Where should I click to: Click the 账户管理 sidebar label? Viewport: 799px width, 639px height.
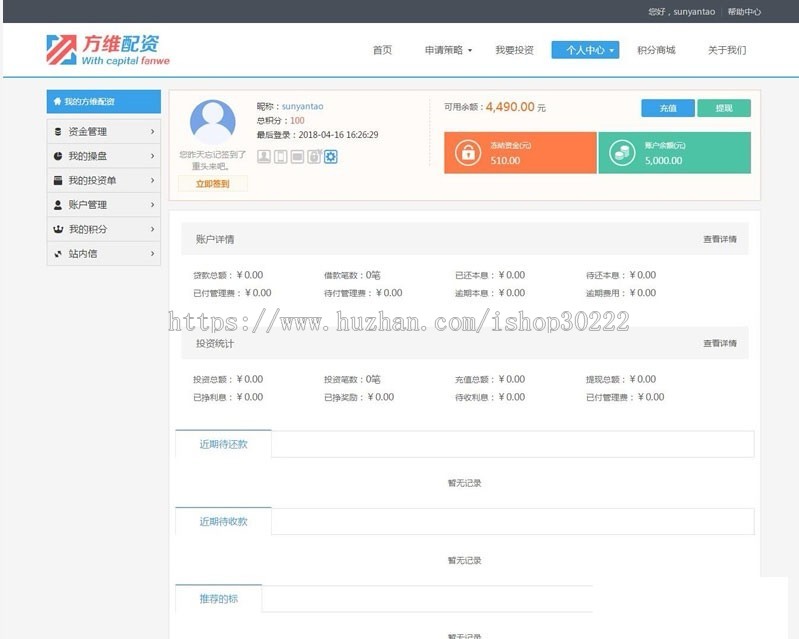88,205
